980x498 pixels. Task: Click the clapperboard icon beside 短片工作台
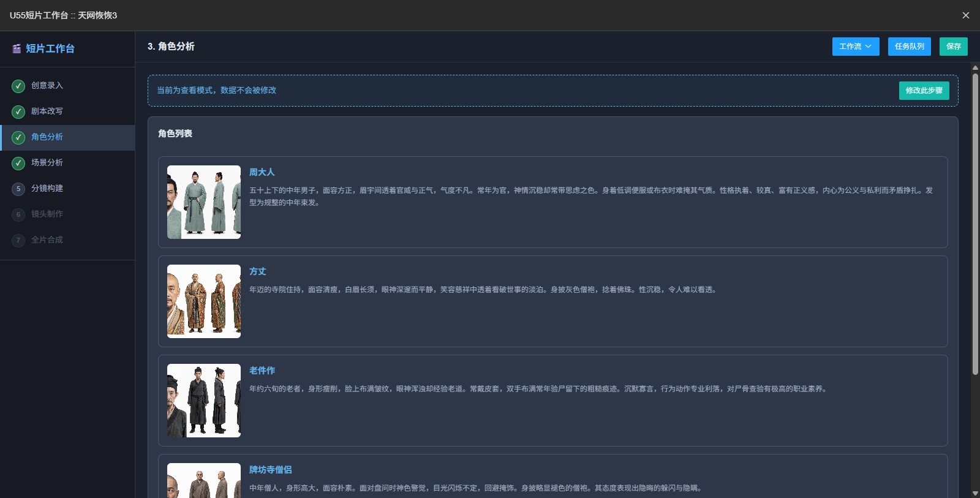point(17,48)
